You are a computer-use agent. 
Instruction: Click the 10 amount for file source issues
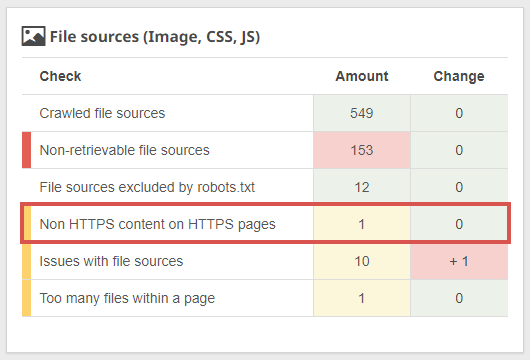coord(362,261)
